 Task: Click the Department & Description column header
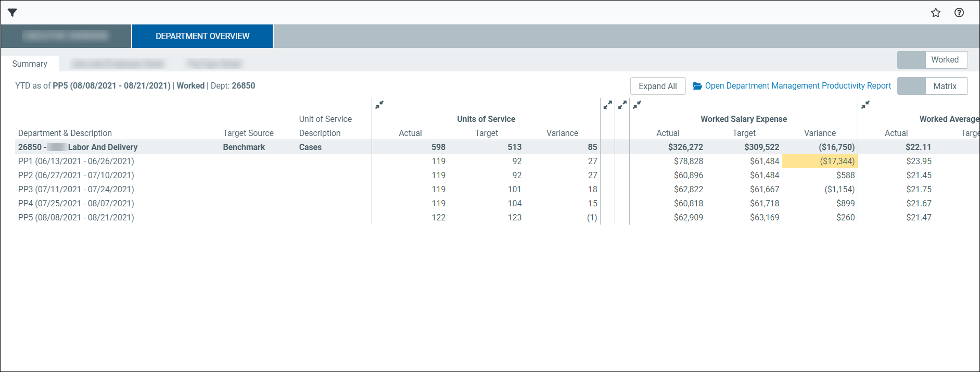click(x=65, y=133)
